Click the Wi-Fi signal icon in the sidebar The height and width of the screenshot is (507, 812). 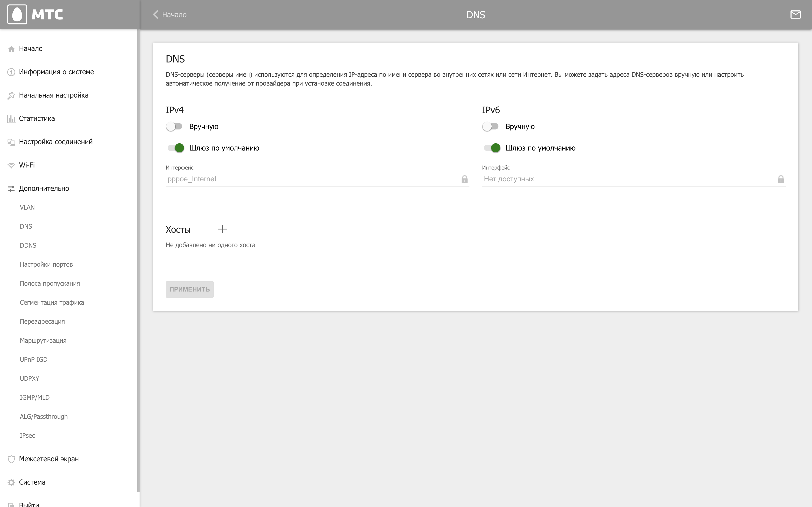11,165
